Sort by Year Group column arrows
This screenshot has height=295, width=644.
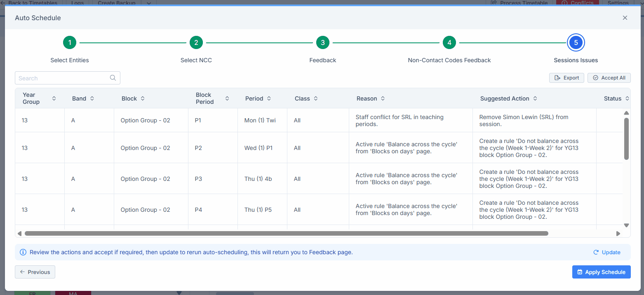tap(54, 98)
